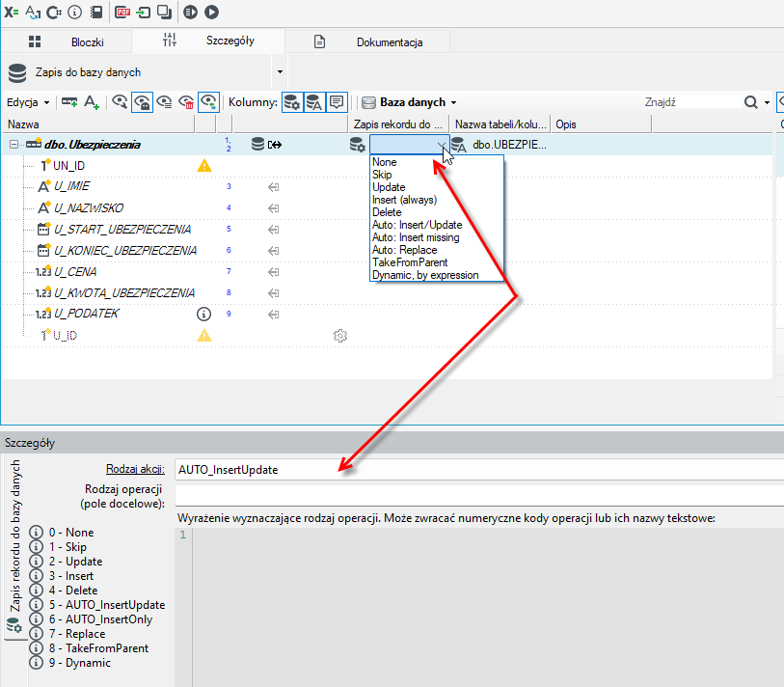Click the eye with magnifier view icon
Screen dimensions: 784x687
click(120, 102)
